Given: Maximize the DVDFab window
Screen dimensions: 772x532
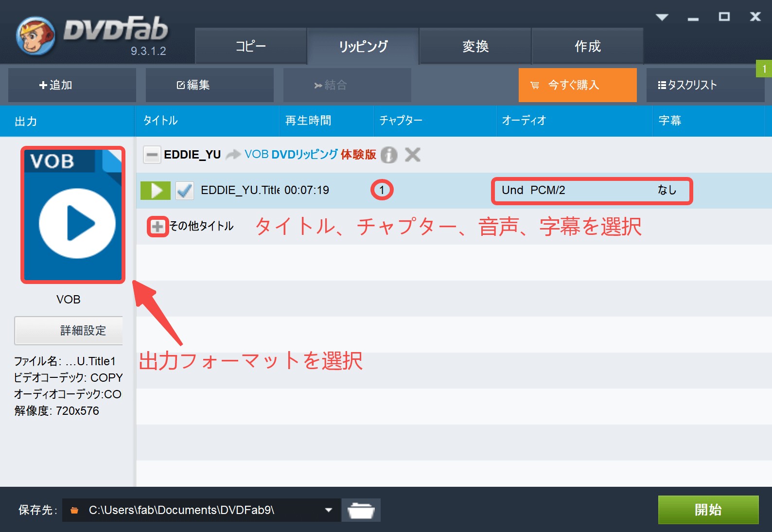Looking at the screenshot, I should [724, 17].
